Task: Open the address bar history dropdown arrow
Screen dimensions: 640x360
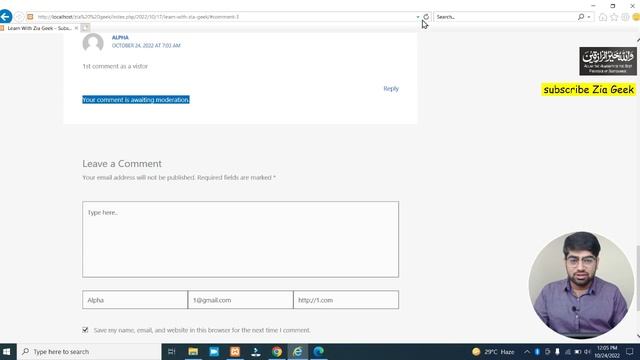Action: point(418,17)
